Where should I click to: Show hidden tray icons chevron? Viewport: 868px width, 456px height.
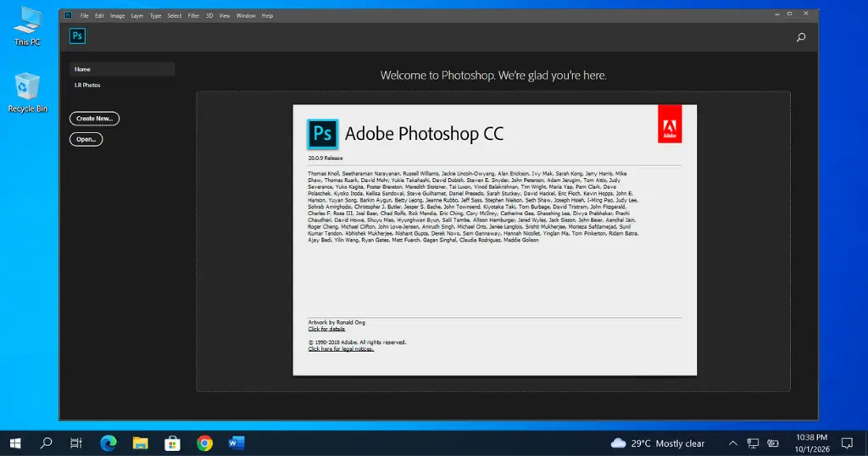point(732,443)
